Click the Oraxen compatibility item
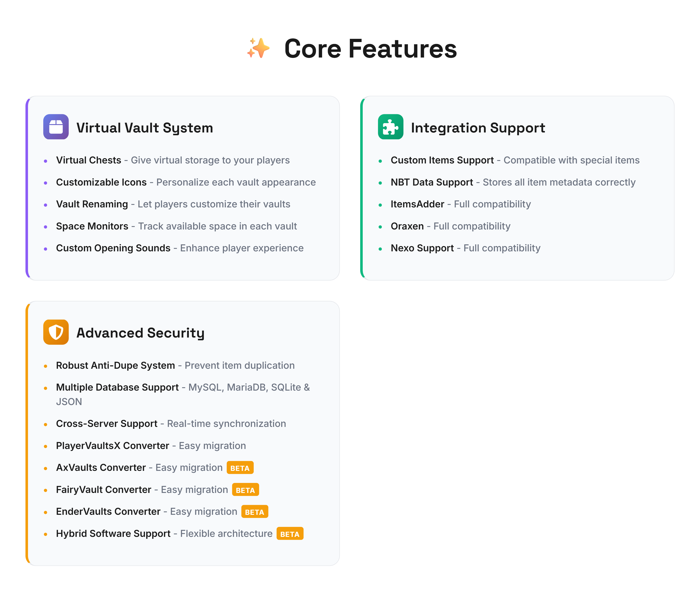Viewport: 700px width, 598px height. coord(451,226)
